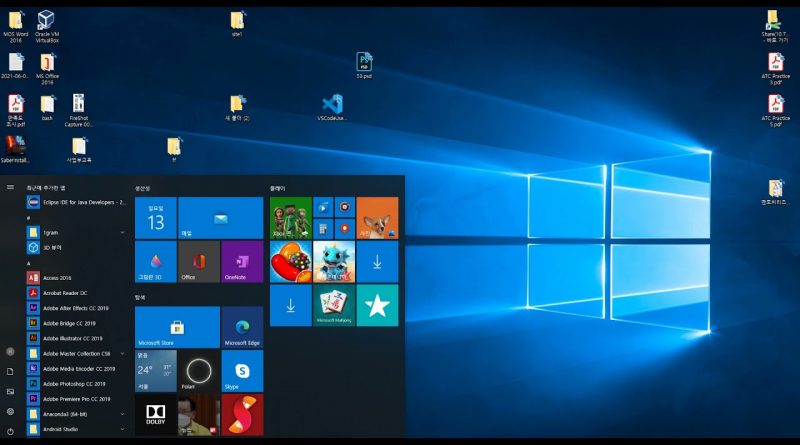Launch the Candy Crush tile
The height and width of the screenshot is (445, 800).
click(x=291, y=262)
